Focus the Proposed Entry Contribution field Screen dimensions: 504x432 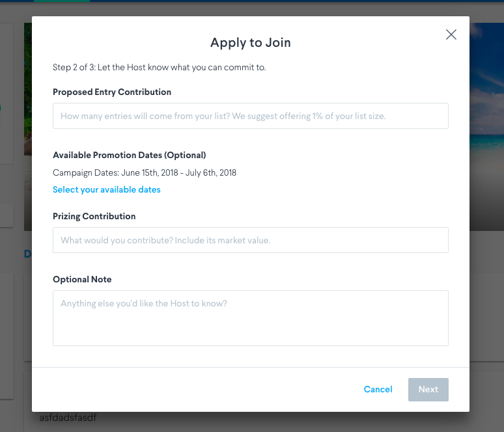[251, 116]
